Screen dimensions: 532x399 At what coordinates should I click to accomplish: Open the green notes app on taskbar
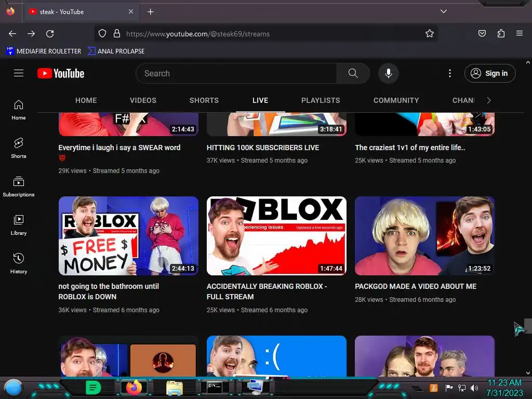click(x=93, y=388)
